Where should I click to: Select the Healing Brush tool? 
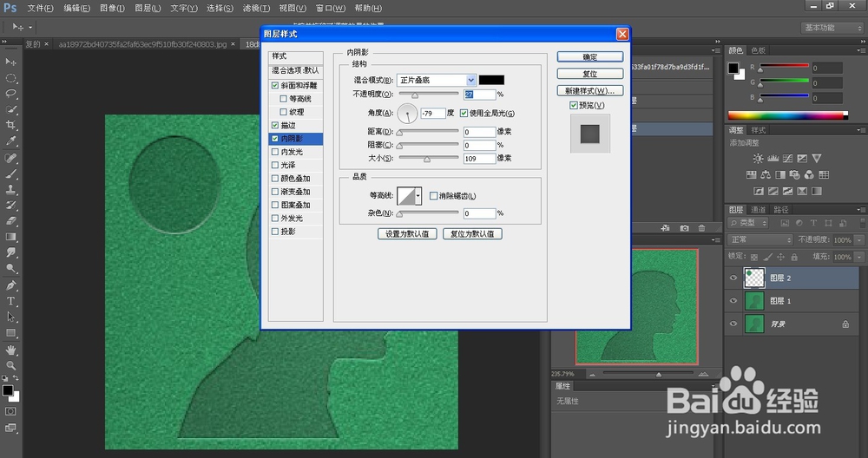click(10, 158)
